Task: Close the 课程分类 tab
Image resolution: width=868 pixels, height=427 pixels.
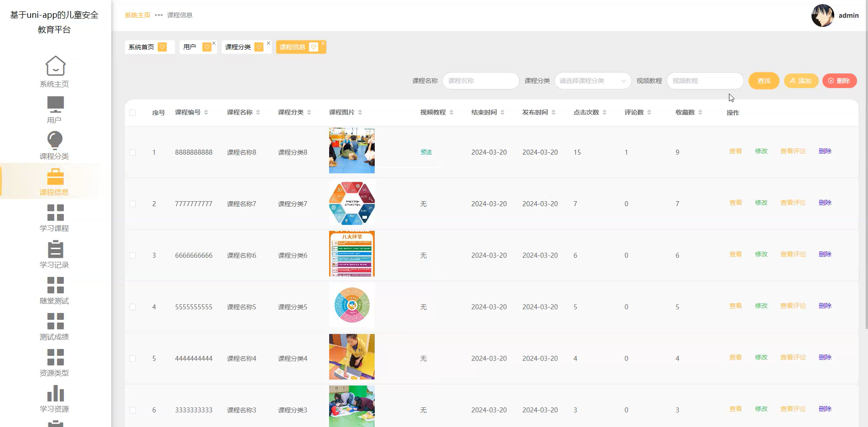Action: click(x=269, y=43)
